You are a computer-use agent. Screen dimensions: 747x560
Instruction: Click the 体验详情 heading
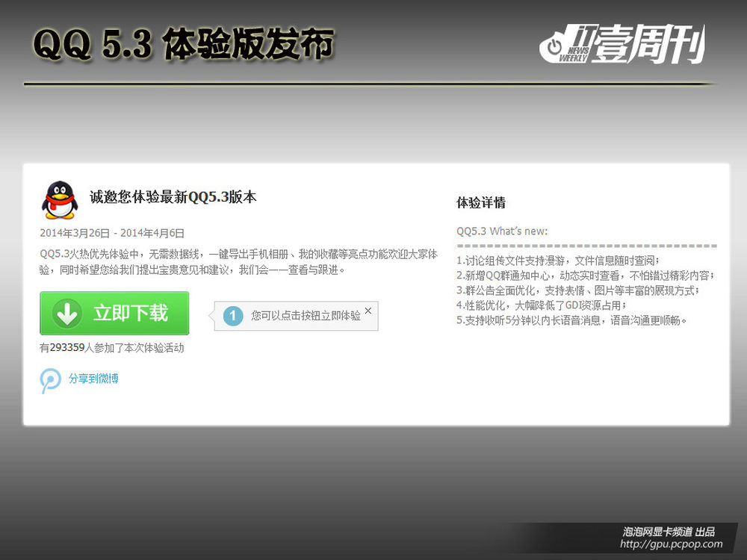[480, 203]
